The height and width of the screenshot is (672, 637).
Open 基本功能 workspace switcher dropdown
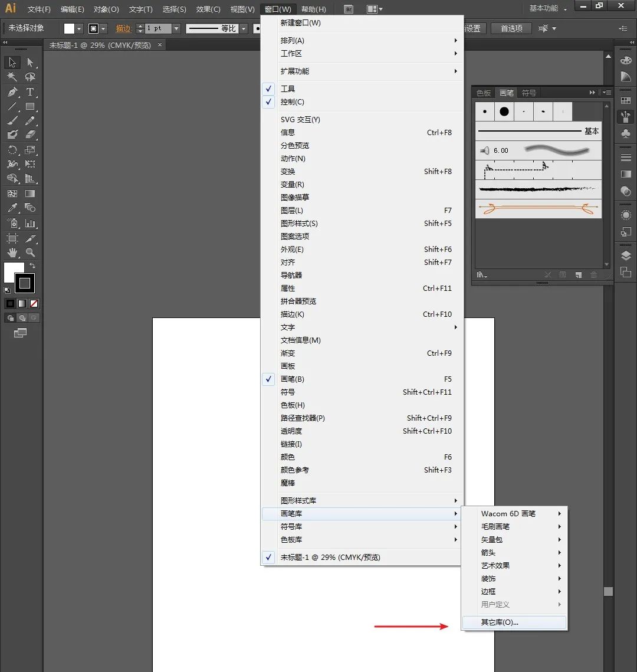coord(548,9)
